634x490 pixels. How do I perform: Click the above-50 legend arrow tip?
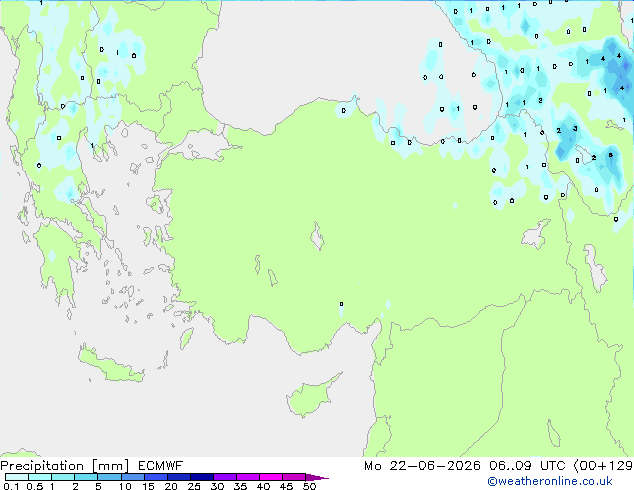click(x=317, y=477)
